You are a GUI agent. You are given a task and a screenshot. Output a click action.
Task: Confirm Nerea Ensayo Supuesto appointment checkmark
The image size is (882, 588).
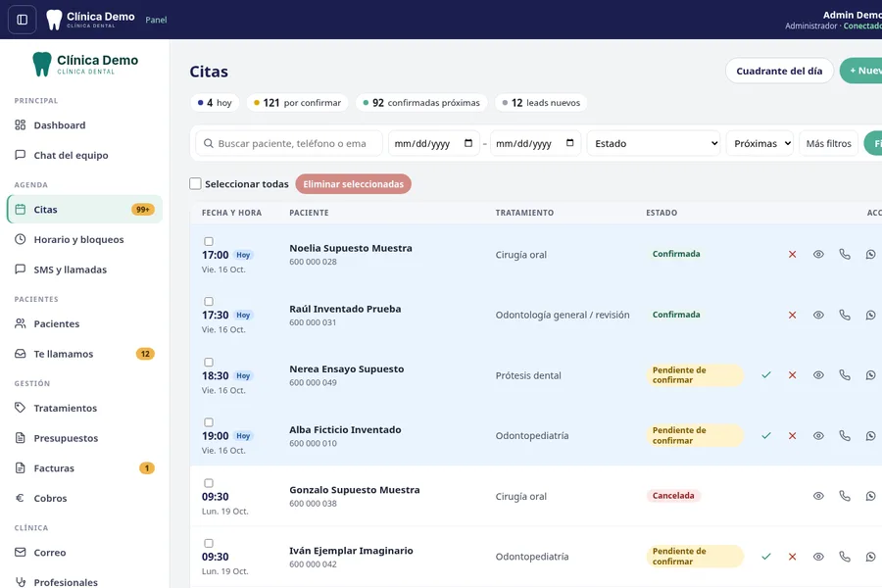pyautogui.click(x=766, y=375)
